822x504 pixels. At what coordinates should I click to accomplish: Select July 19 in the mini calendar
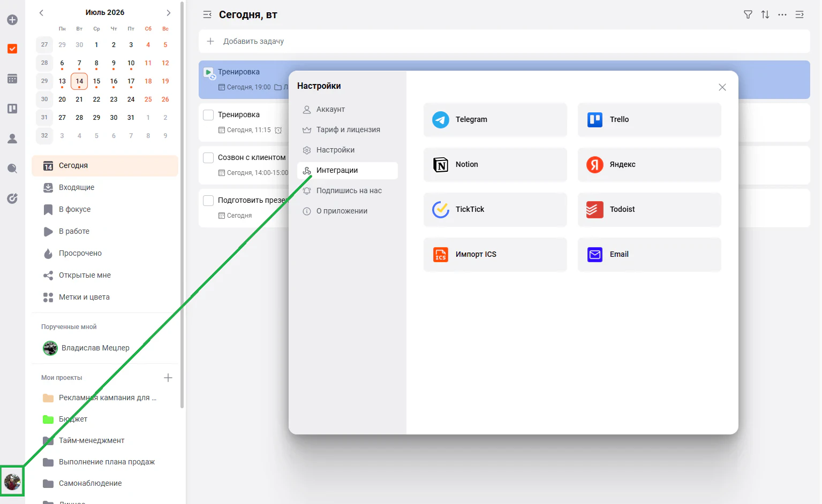click(x=165, y=81)
